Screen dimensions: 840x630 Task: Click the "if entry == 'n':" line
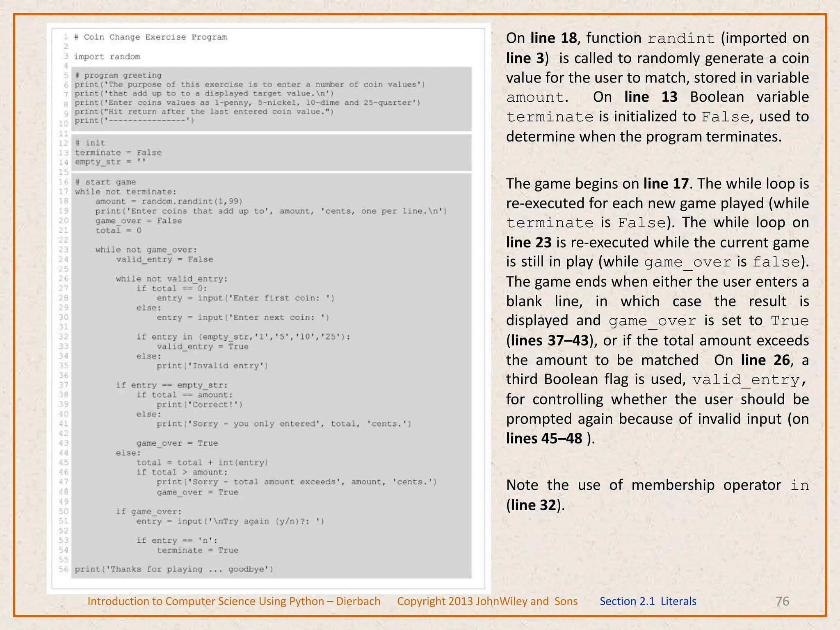177,540
